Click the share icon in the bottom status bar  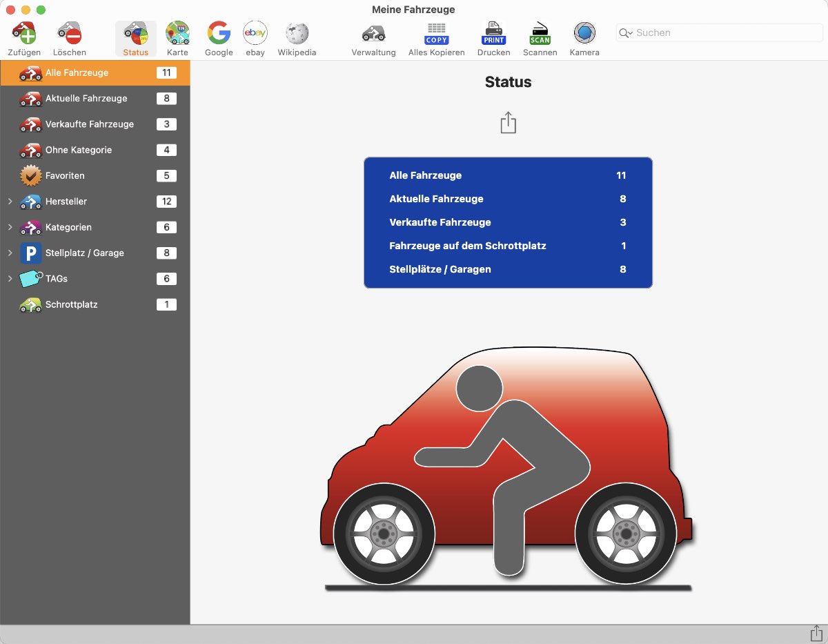818,634
